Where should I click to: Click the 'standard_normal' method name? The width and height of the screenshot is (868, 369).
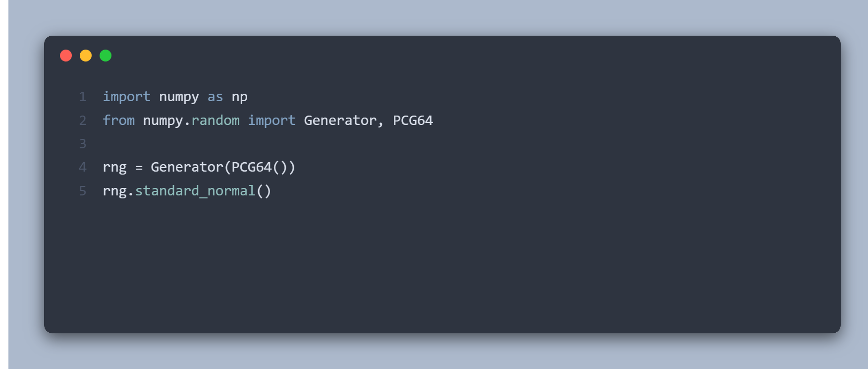195,191
